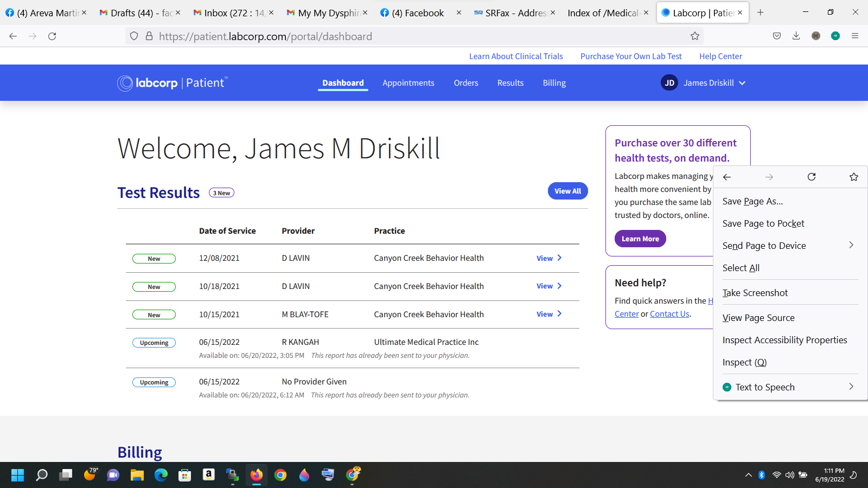Open Chrome from the taskbar
The width and height of the screenshot is (868, 488).
click(x=280, y=475)
